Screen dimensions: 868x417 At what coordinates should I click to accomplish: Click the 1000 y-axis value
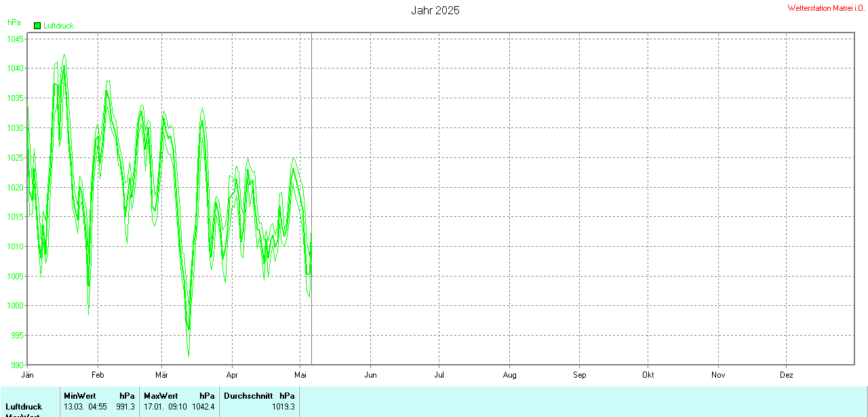pos(16,306)
